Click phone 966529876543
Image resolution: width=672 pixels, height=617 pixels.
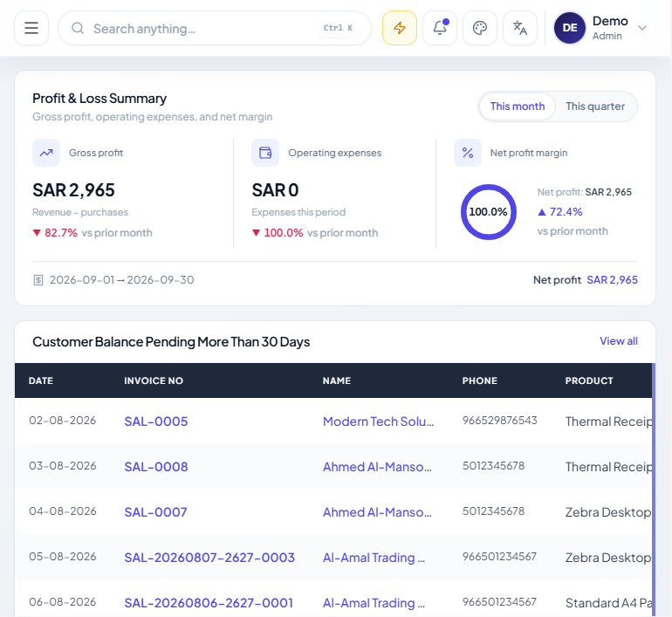500,421
